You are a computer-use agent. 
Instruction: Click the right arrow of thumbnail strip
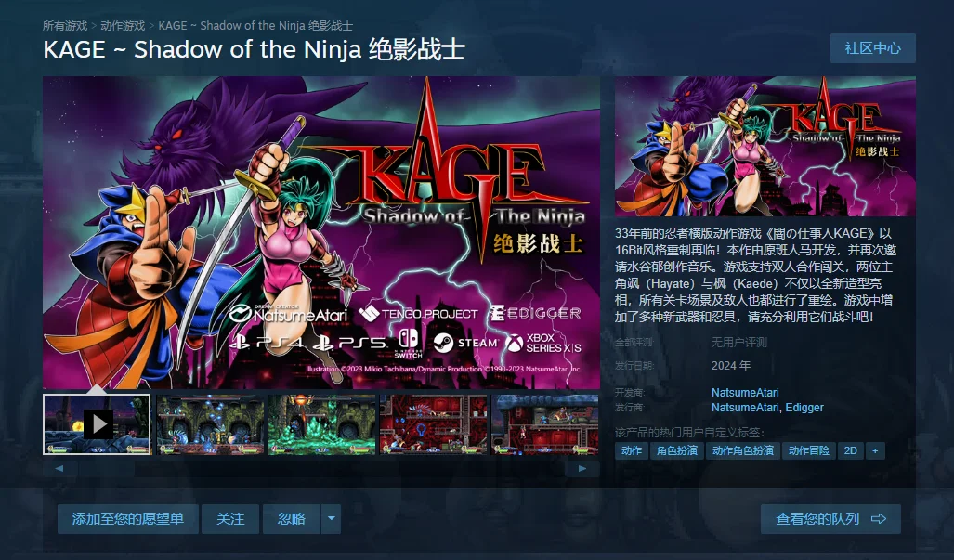tap(582, 468)
